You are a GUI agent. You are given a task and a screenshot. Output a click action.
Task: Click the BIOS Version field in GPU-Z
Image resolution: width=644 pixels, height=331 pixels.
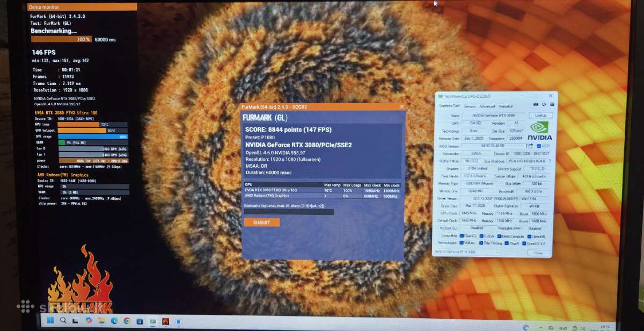[x=492, y=146]
